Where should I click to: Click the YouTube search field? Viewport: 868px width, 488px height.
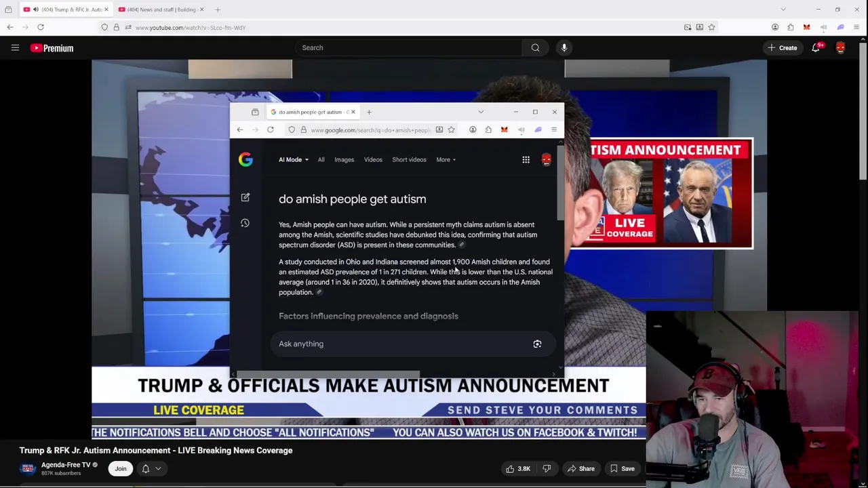pyautogui.click(x=409, y=47)
